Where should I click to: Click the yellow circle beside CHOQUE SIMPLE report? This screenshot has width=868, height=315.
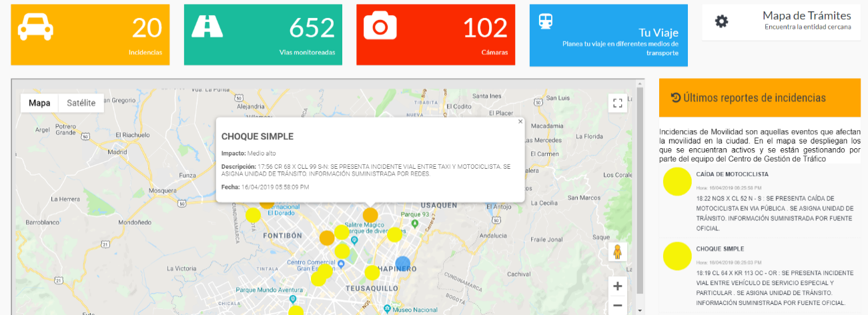tap(677, 256)
